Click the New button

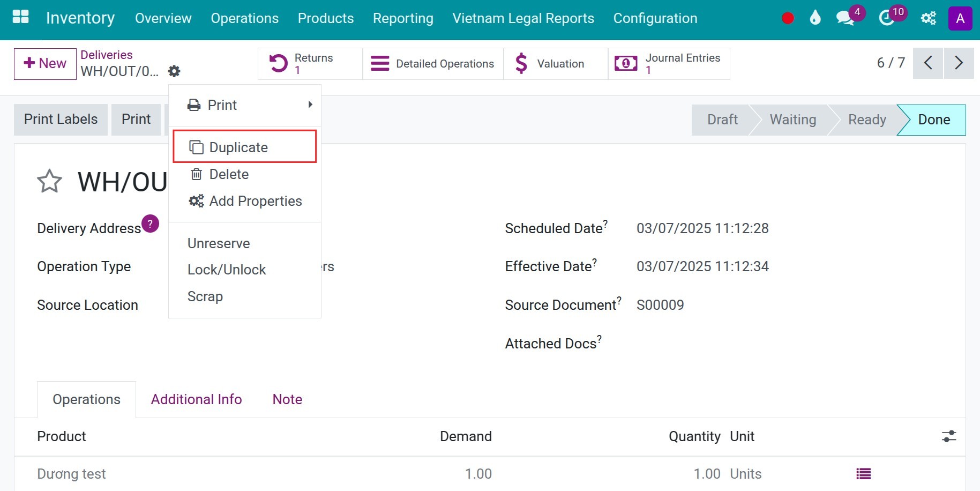(45, 64)
